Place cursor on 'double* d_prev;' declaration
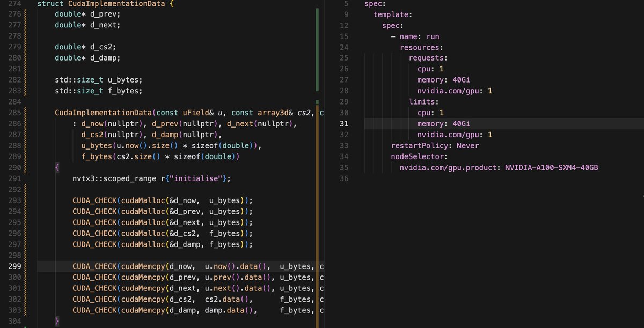 [x=87, y=14]
